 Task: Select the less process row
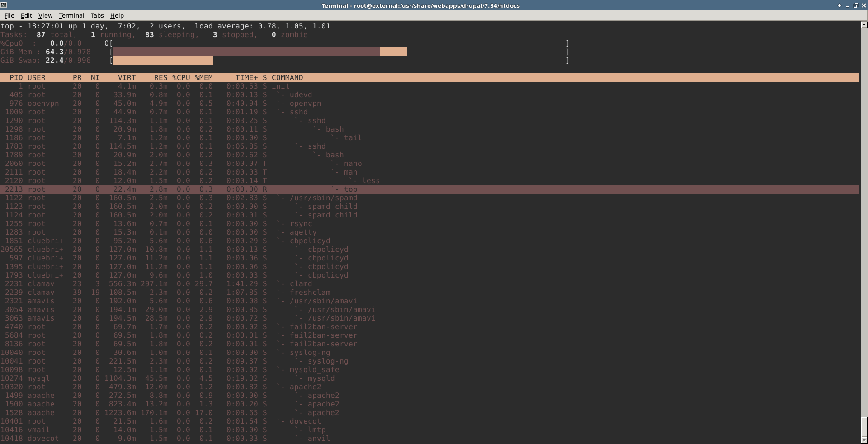coord(429,181)
